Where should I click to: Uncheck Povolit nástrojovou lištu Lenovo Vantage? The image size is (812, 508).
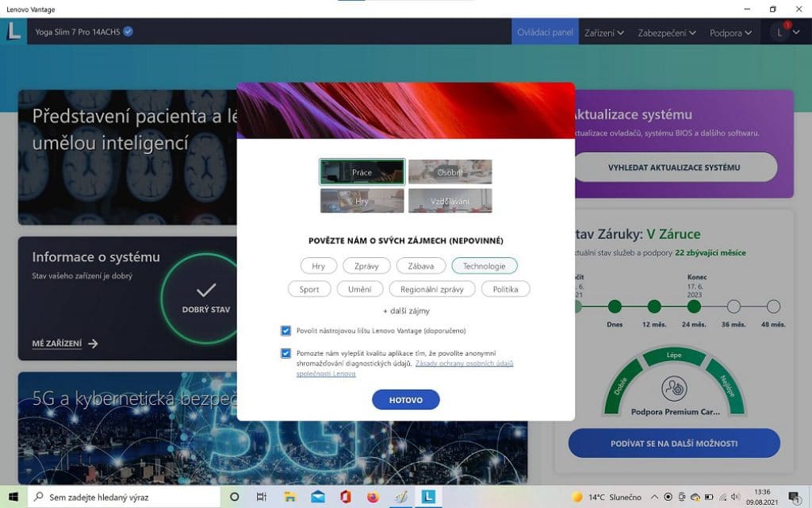285,330
